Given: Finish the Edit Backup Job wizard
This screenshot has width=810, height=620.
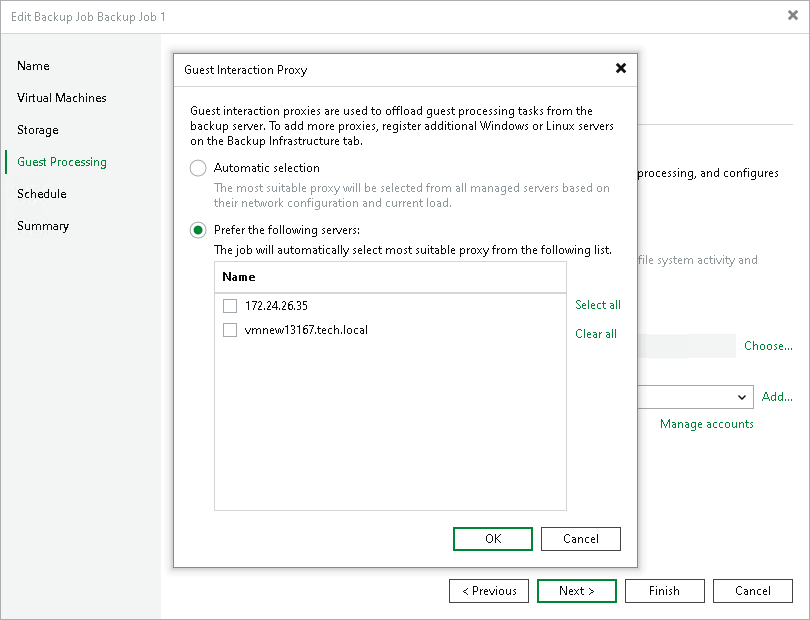Looking at the screenshot, I should pos(664,590).
